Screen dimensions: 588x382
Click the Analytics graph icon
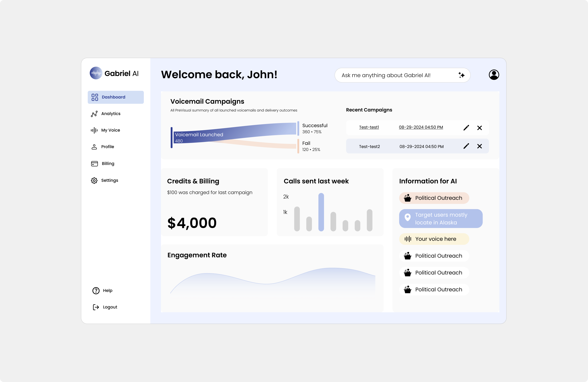(x=94, y=114)
